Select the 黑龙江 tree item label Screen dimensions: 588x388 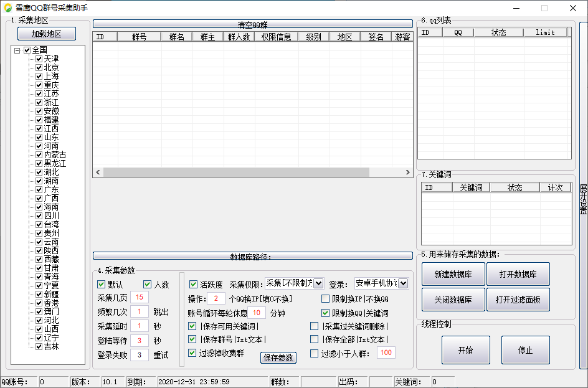[x=55, y=163]
